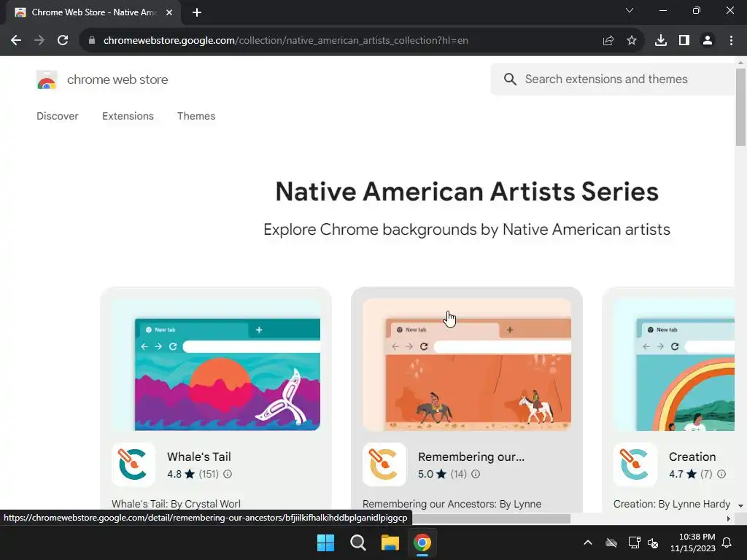Share this page icon in address bar

[608, 41]
